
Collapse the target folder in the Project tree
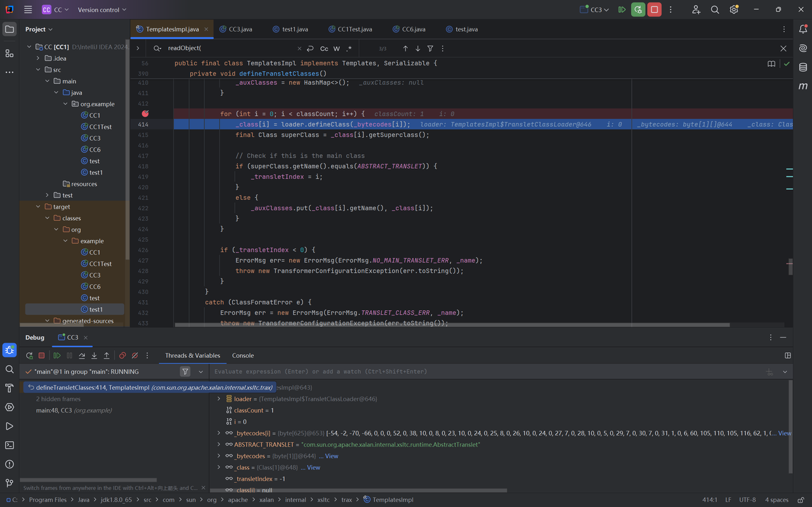(39, 207)
